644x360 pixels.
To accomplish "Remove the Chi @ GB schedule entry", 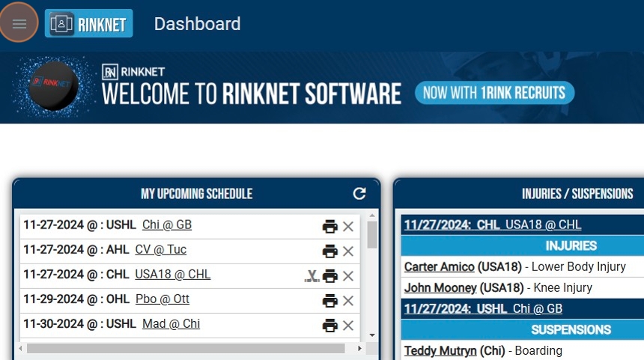I will 348,226.
